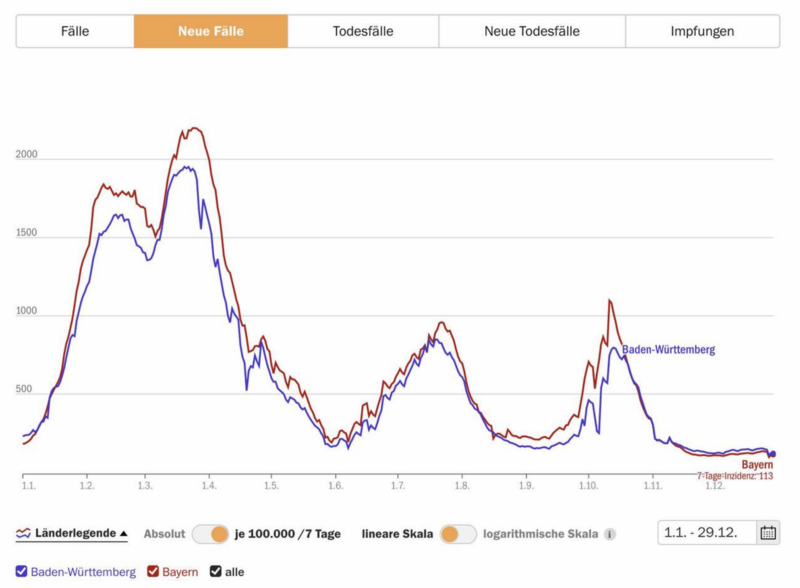Click the chart lines icon beside Länderlegende
Screen dimensions: 800x588
click(x=23, y=533)
